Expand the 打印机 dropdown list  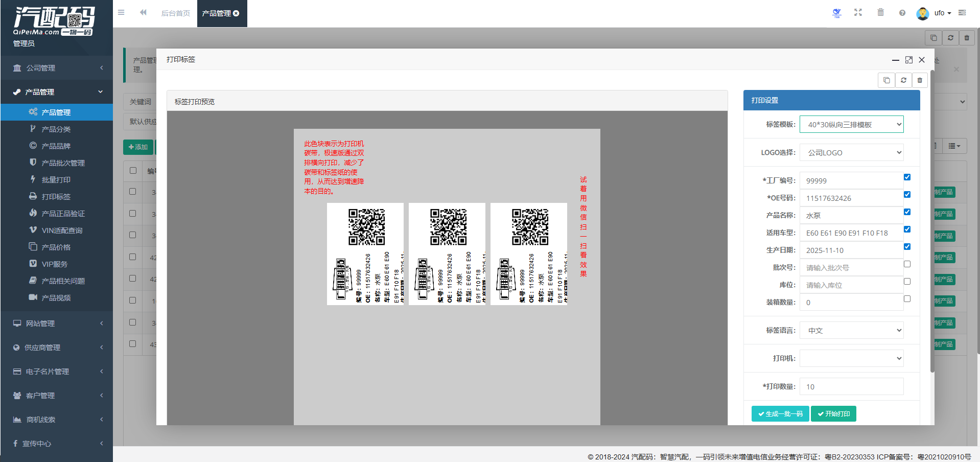pos(851,358)
